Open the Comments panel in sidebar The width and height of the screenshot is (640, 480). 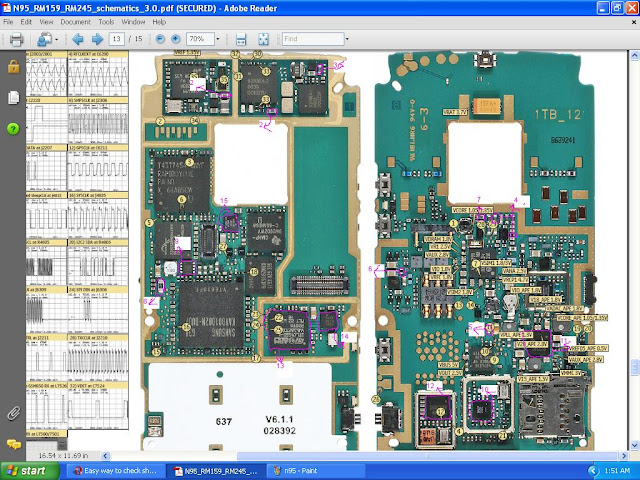[x=13, y=443]
